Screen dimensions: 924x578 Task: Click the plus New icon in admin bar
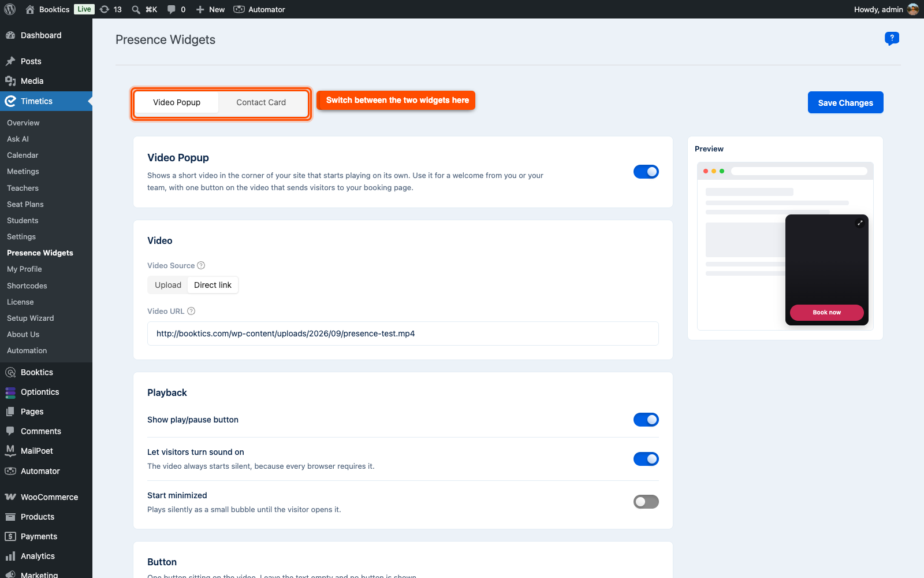200,9
